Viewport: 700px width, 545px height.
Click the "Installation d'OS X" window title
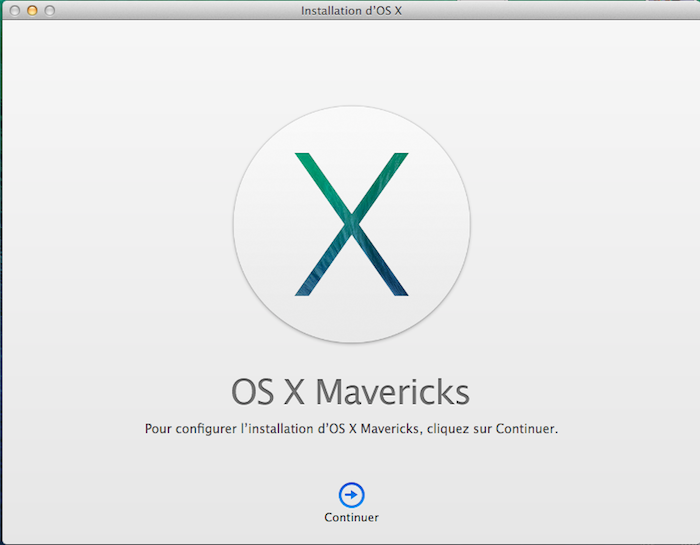click(x=351, y=10)
